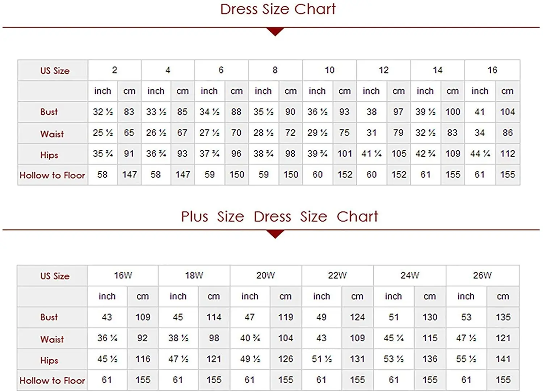Select the US size 10 column header
This screenshot has height=392, width=543.
click(x=329, y=70)
